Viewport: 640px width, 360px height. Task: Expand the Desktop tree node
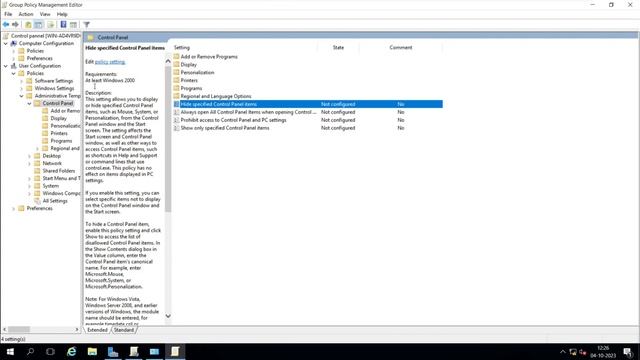29,156
